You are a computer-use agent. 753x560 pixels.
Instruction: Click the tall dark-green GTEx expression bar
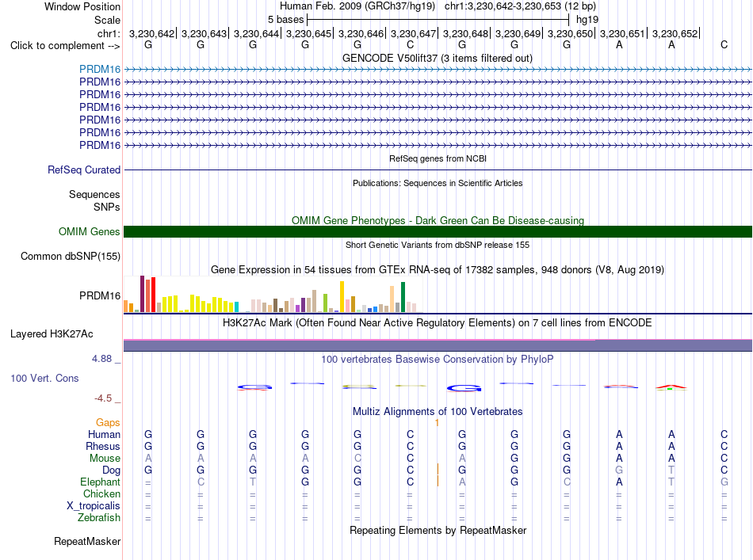tap(403, 297)
